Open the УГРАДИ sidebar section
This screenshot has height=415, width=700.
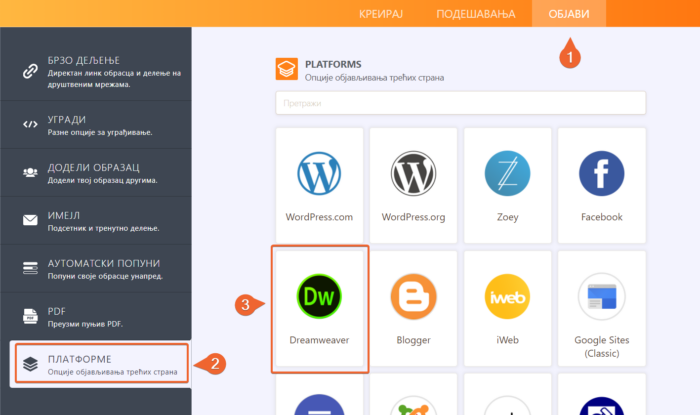[96, 125]
